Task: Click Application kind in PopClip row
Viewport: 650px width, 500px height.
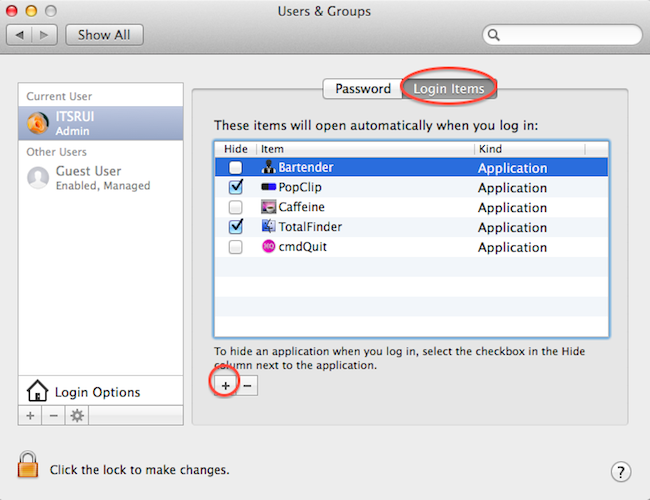Action: click(x=512, y=188)
